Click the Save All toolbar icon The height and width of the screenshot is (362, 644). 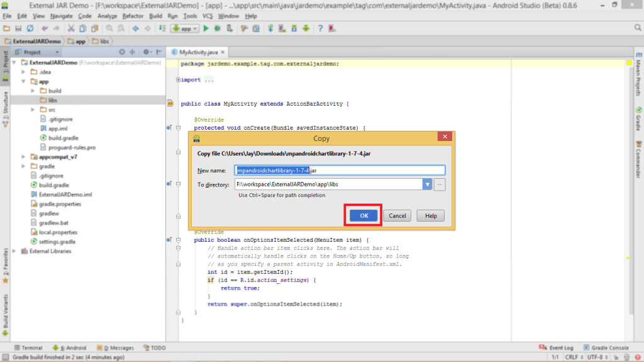pos(18,28)
